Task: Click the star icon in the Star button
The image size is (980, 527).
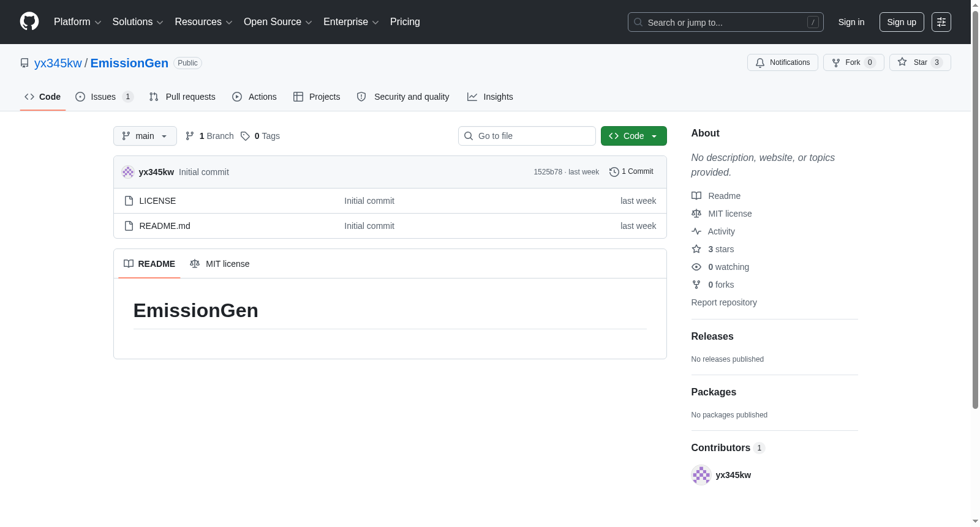Action: click(x=902, y=62)
